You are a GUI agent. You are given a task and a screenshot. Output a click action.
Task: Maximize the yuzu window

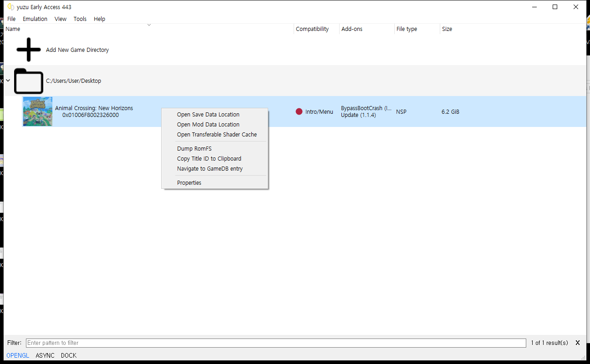(555, 7)
